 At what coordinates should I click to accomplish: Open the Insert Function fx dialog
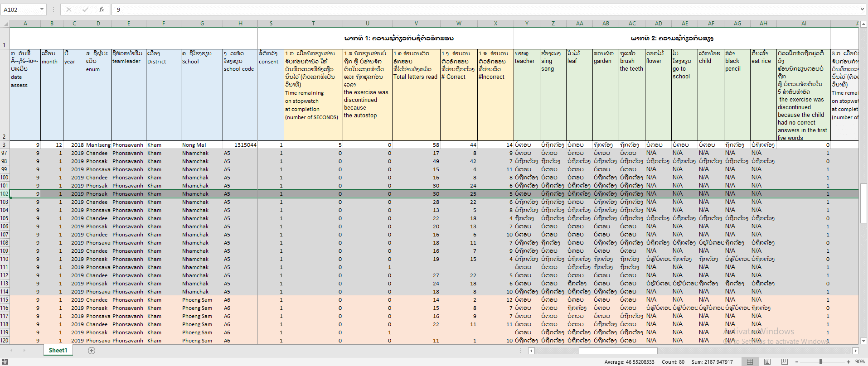(x=102, y=9)
